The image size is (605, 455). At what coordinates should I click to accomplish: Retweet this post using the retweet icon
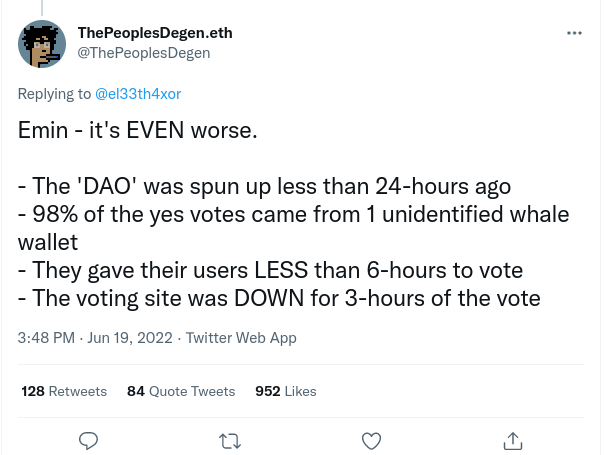[x=230, y=439]
